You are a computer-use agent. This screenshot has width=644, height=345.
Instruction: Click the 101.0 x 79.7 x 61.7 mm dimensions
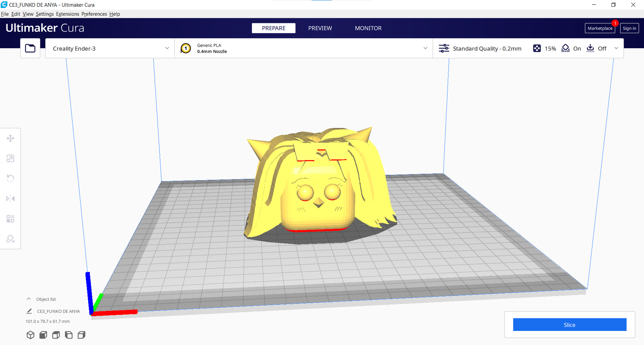coord(47,321)
